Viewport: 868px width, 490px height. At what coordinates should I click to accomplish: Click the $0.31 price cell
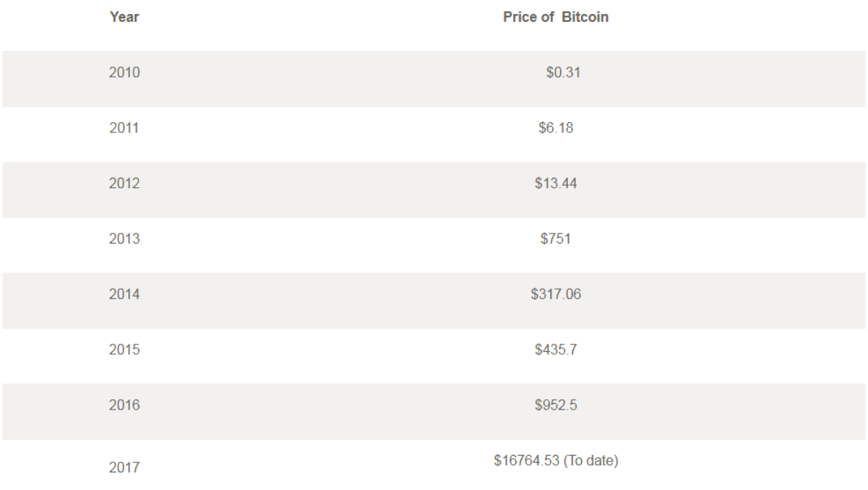564,73
